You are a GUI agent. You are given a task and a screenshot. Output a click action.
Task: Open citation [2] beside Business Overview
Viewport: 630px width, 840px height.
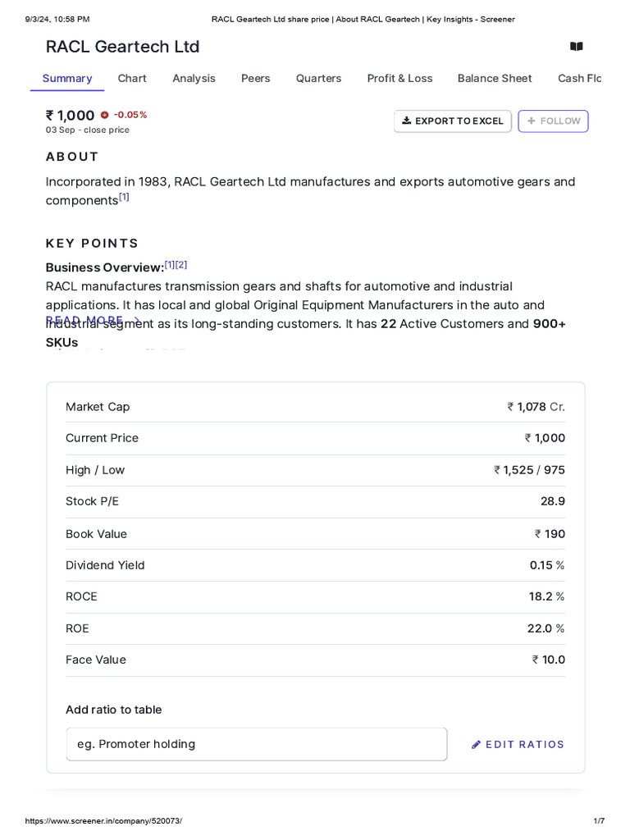(181, 265)
